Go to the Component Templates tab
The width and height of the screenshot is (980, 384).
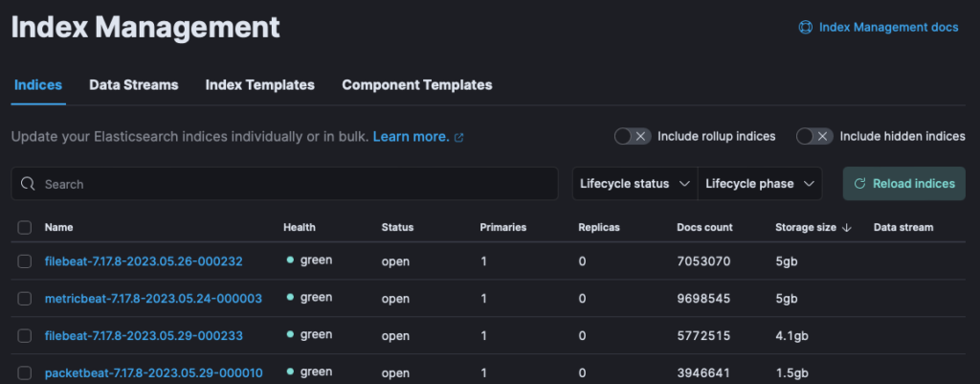click(416, 85)
